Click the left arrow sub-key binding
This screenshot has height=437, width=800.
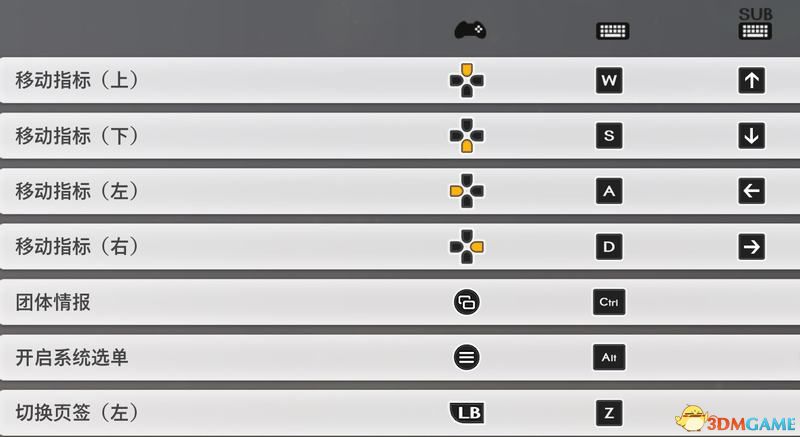click(x=752, y=191)
